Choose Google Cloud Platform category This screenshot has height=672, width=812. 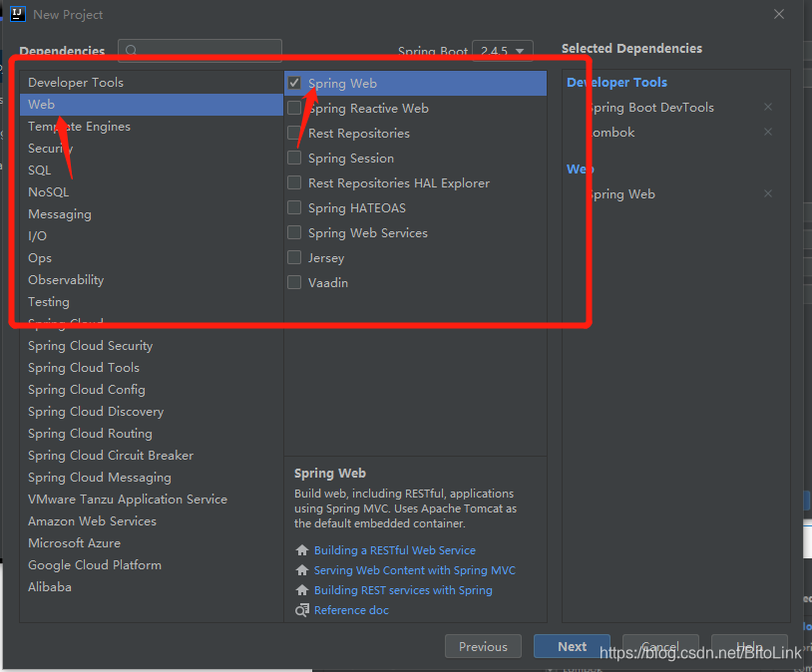pyautogui.click(x=152, y=565)
